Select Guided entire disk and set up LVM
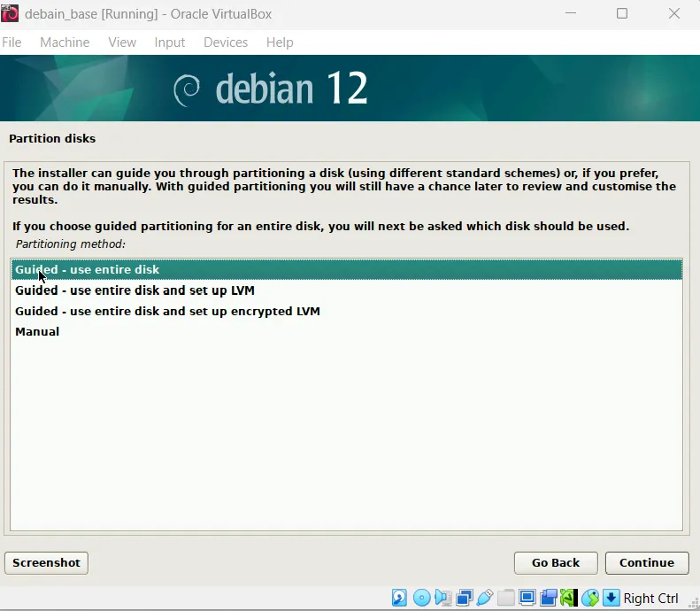Screen dimensions: 700x611 click(x=346, y=290)
